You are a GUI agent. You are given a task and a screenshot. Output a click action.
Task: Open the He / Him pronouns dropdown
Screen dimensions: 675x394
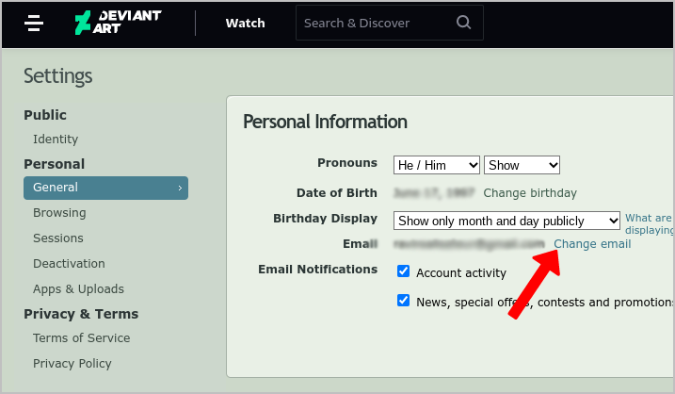tap(437, 165)
